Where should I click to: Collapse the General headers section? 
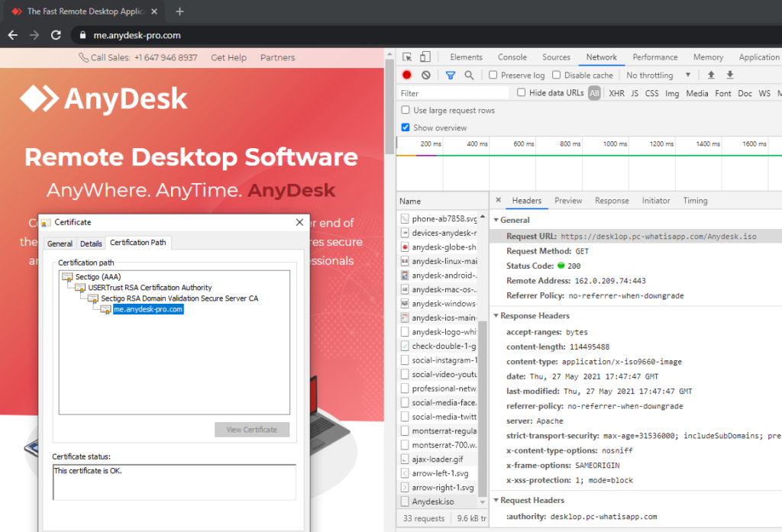pos(515,220)
